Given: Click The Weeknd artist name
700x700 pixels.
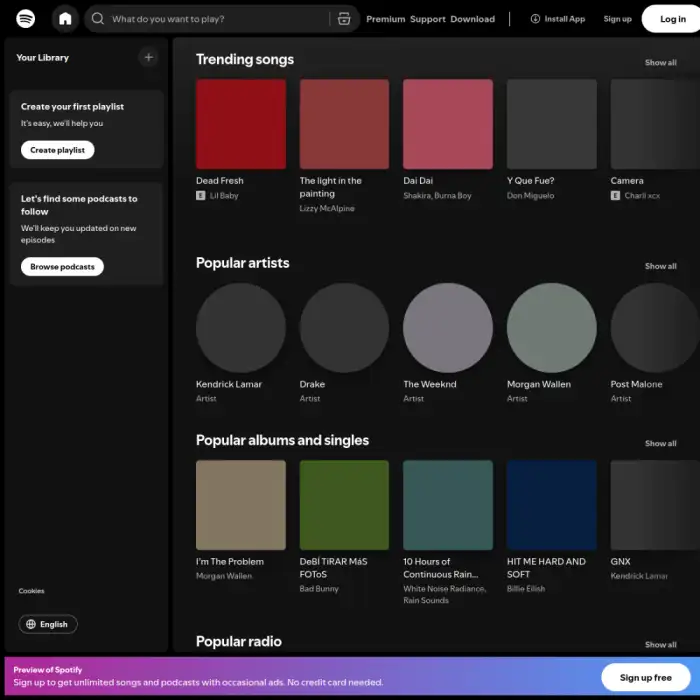Looking at the screenshot, I should click(x=429, y=384).
